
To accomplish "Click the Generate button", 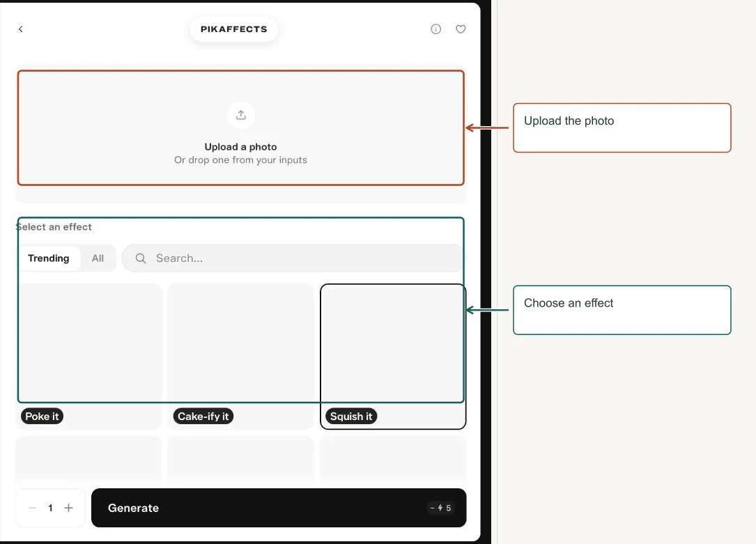I will coord(279,508).
